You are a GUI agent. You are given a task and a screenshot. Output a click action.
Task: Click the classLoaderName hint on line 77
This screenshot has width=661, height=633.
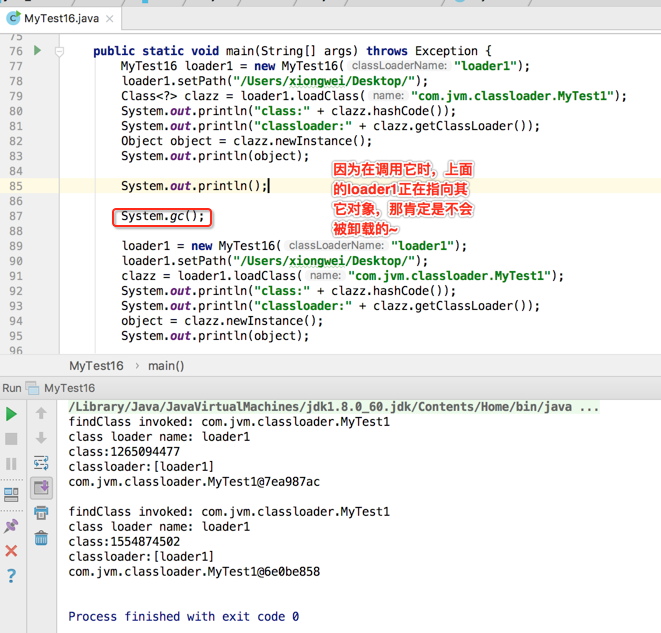click(x=399, y=66)
